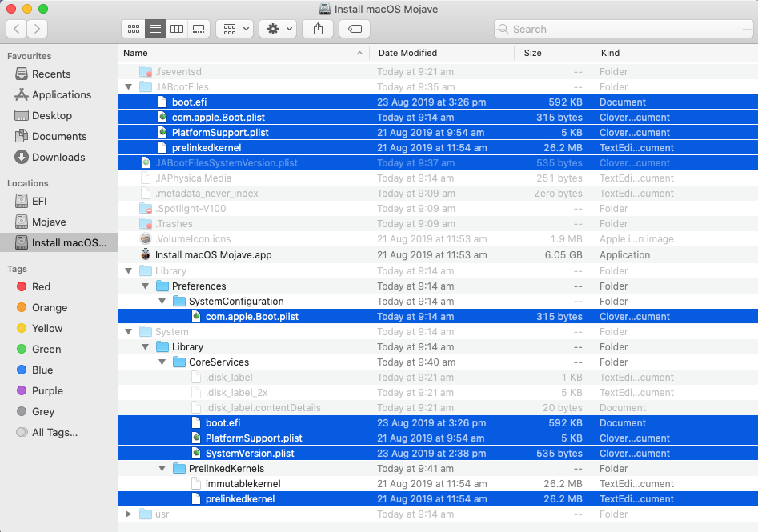
Task: Select the .metadata_never_index file
Action: pyautogui.click(x=438, y=194)
